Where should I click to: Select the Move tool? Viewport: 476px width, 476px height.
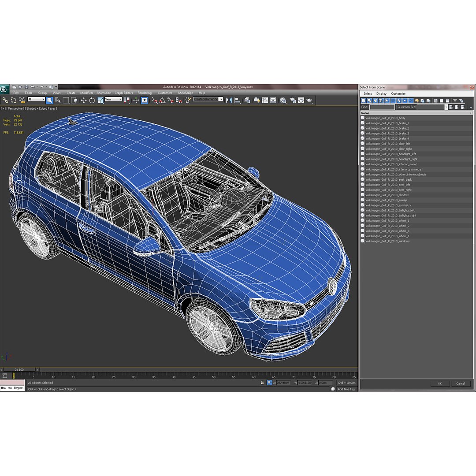click(x=84, y=100)
